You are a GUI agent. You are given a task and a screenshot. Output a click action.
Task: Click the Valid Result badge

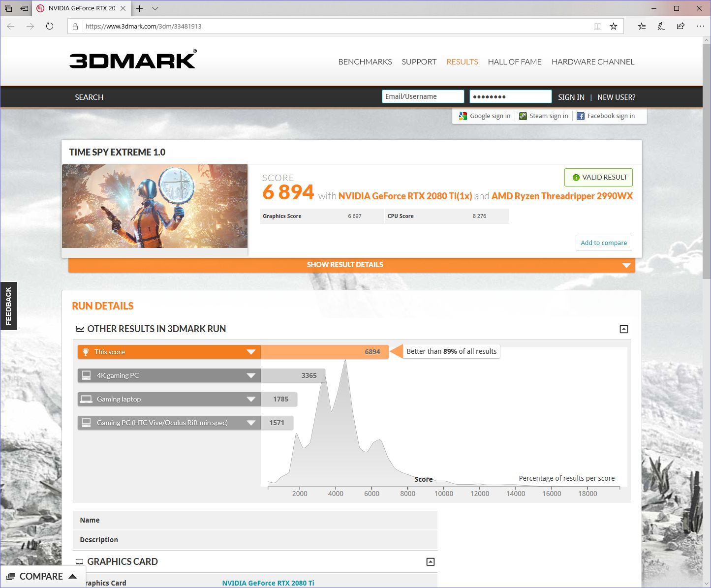click(x=599, y=177)
